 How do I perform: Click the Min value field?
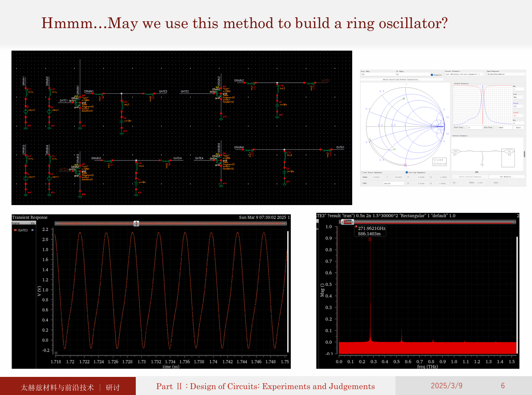(x=518, y=123)
